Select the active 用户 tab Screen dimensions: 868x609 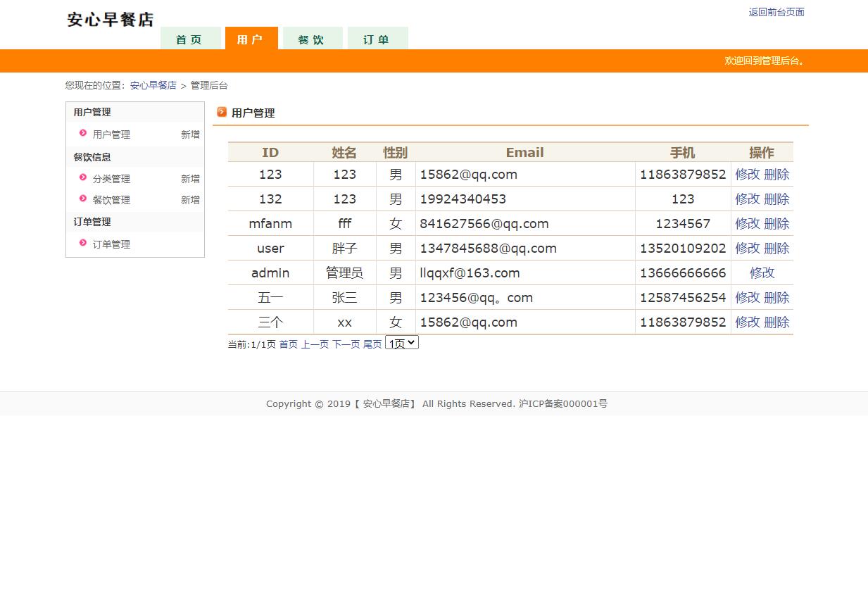pos(251,39)
